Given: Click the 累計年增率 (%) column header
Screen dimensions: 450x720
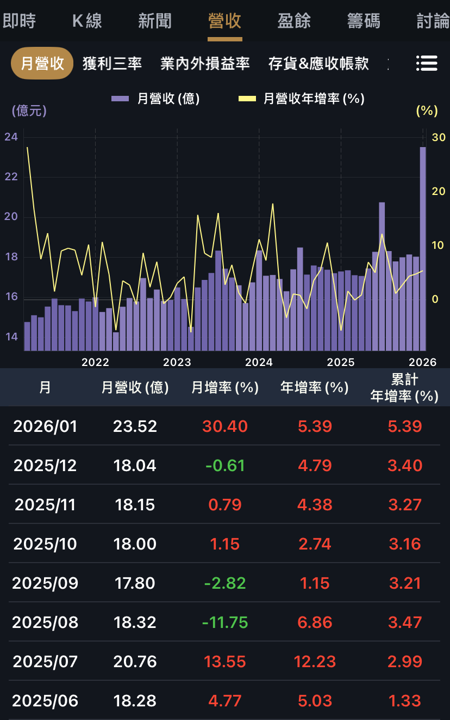Looking at the screenshot, I should (405, 388).
